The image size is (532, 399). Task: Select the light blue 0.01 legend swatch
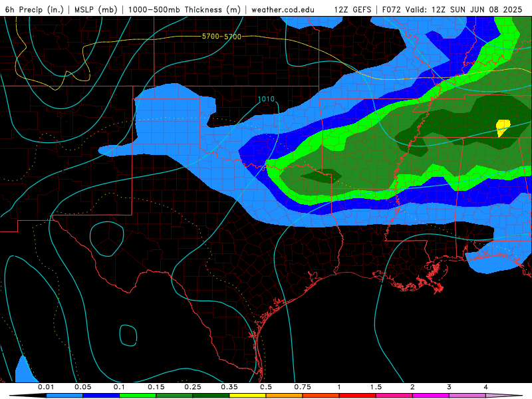65,396
